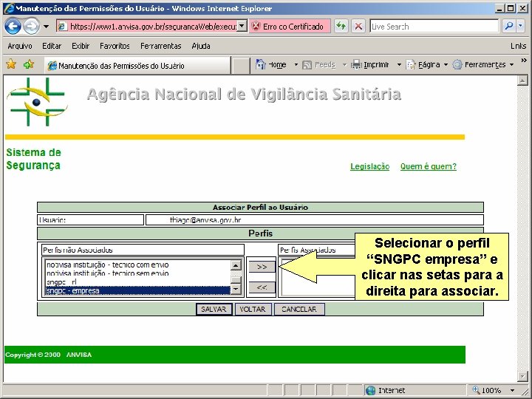This screenshot has width=532, height=399.
Task: Open the Arquivo menu
Action: tap(20, 46)
